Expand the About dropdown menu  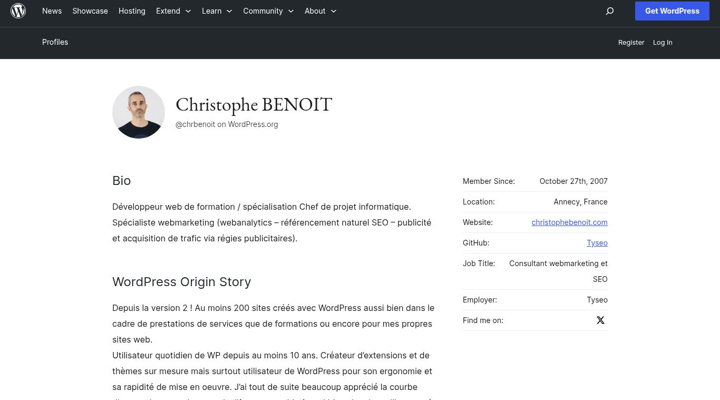tap(320, 11)
